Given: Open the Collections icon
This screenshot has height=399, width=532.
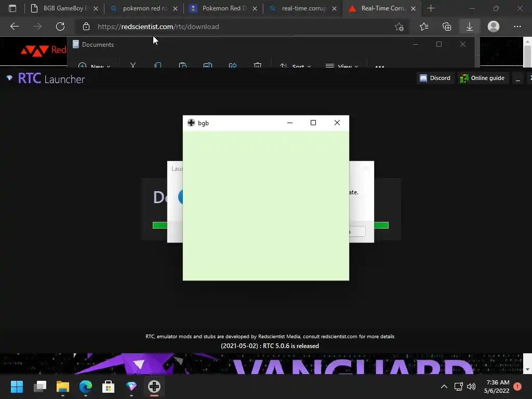Looking at the screenshot, I should pyautogui.click(x=447, y=26).
